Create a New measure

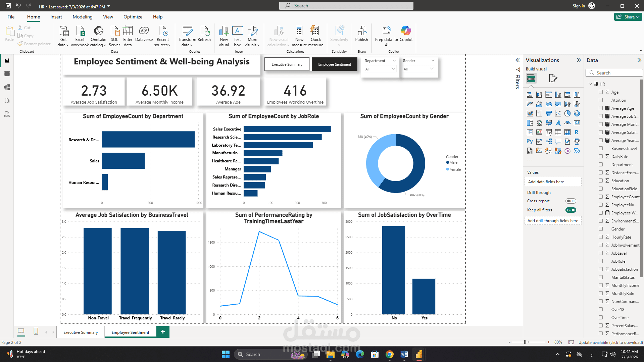pos(299,36)
